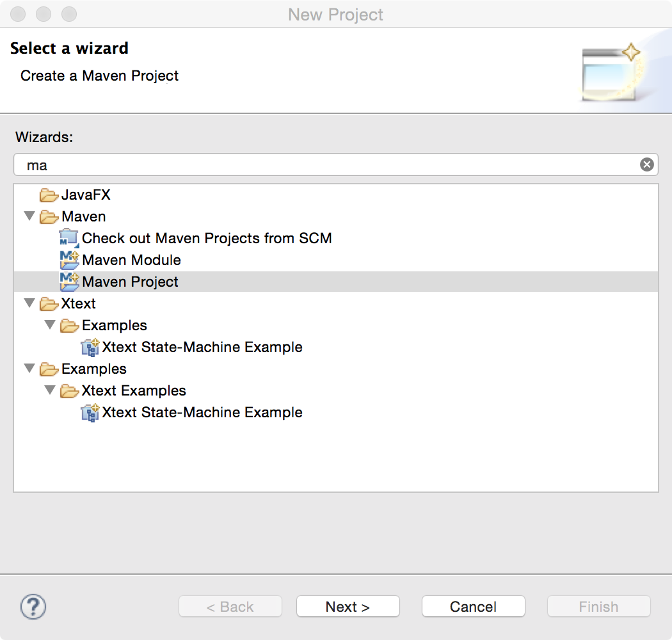Click the Check out Maven Projects SCM icon
The width and height of the screenshot is (672, 640).
[69, 239]
